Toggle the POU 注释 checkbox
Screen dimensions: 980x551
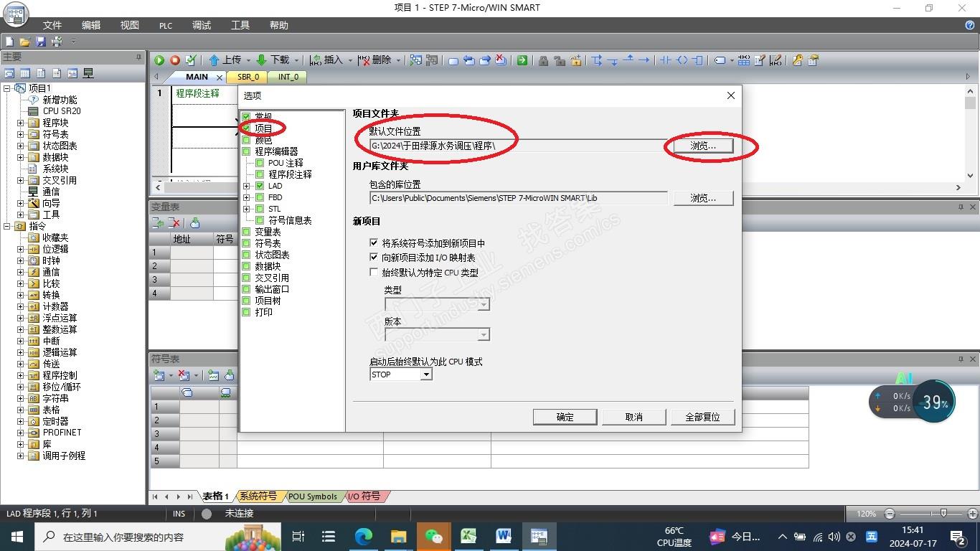[x=260, y=163]
